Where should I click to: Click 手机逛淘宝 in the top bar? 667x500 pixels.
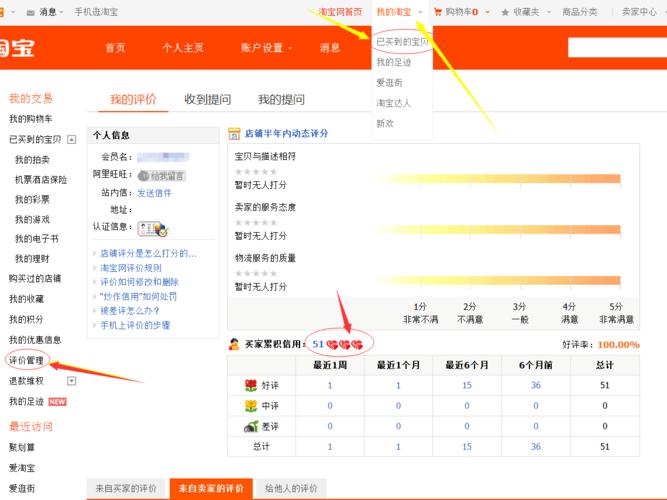click(x=96, y=12)
